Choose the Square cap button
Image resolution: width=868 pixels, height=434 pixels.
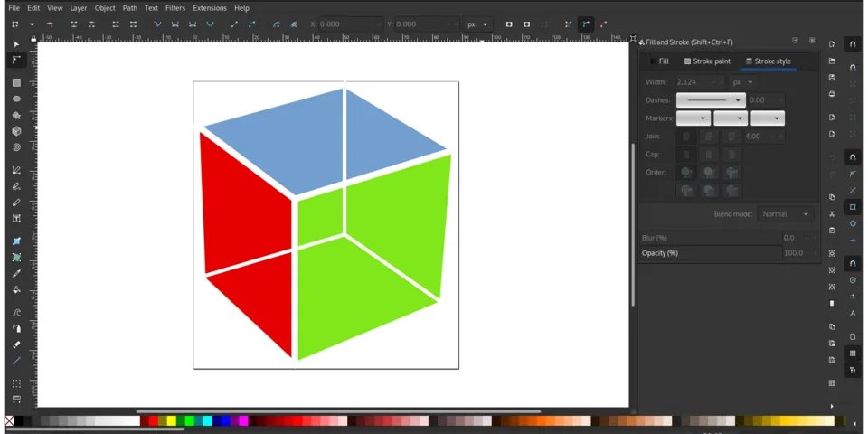click(x=731, y=155)
